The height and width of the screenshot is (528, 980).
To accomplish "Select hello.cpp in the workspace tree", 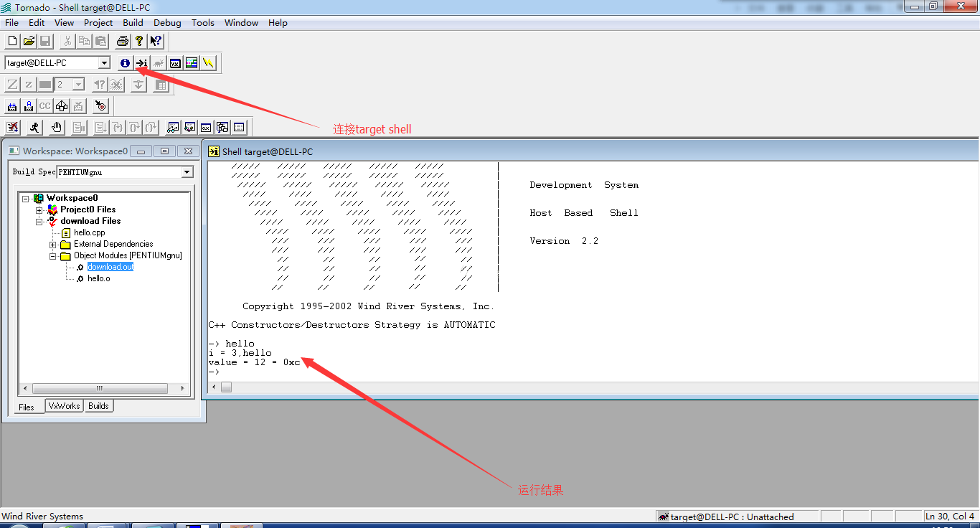I will click(90, 232).
